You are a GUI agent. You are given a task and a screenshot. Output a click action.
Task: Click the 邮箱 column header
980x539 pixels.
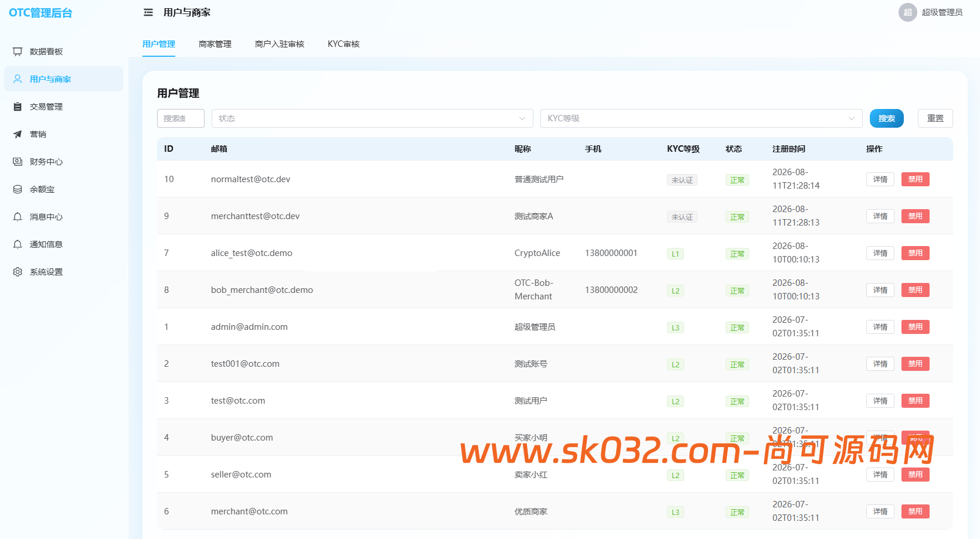click(219, 149)
